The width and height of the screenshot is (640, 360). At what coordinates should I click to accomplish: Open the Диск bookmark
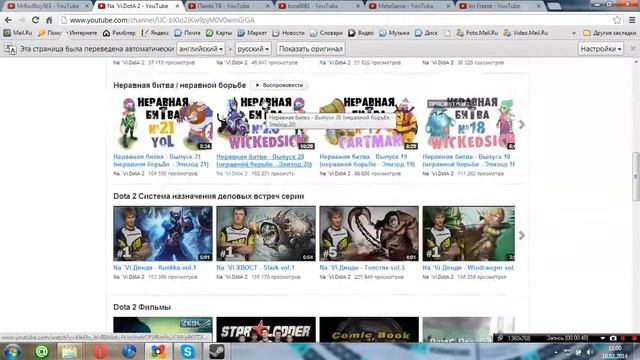click(426, 33)
